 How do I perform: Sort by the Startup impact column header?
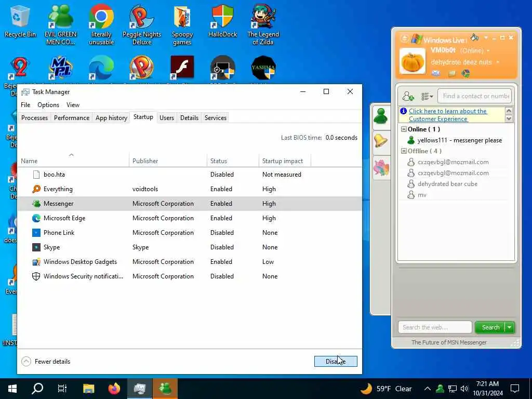coord(285,161)
